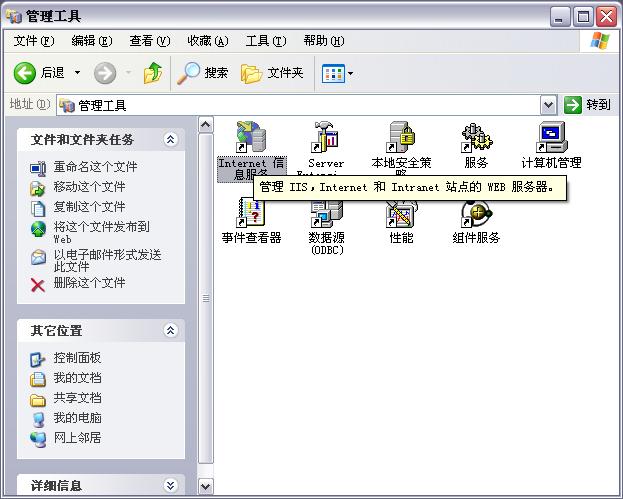Open the 服务 gears icon
The height and width of the screenshot is (499, 623).
[476, 138]
